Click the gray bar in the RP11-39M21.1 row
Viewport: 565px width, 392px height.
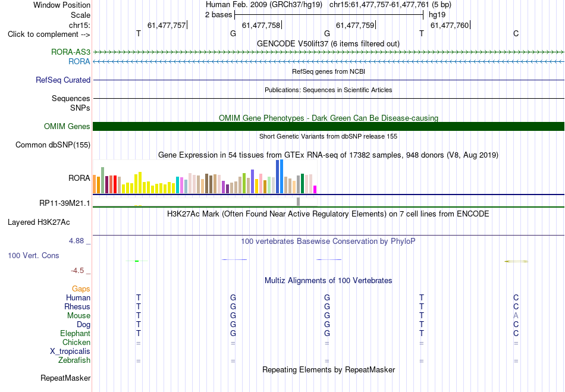tap(299, 202)
